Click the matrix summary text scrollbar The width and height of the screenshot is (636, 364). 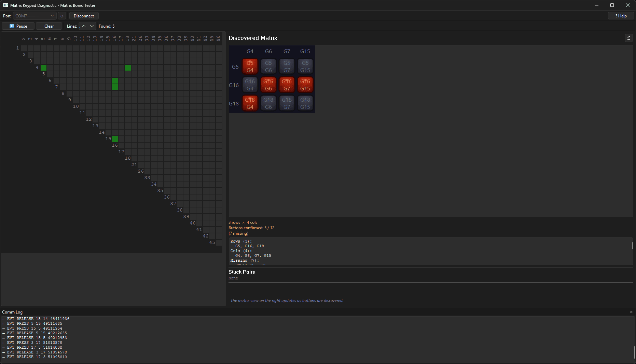point(632,246)
